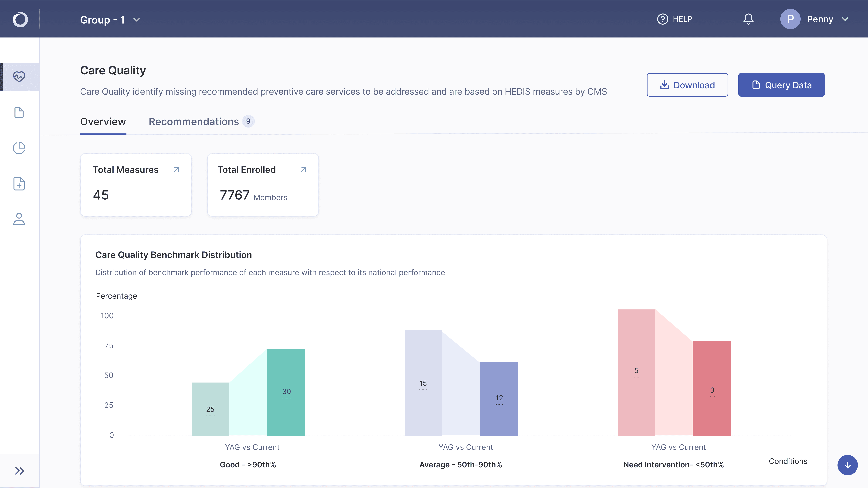Open the user profile sidebar icon
The height and width of the screenshot is (488, 868).
(19, 219)
